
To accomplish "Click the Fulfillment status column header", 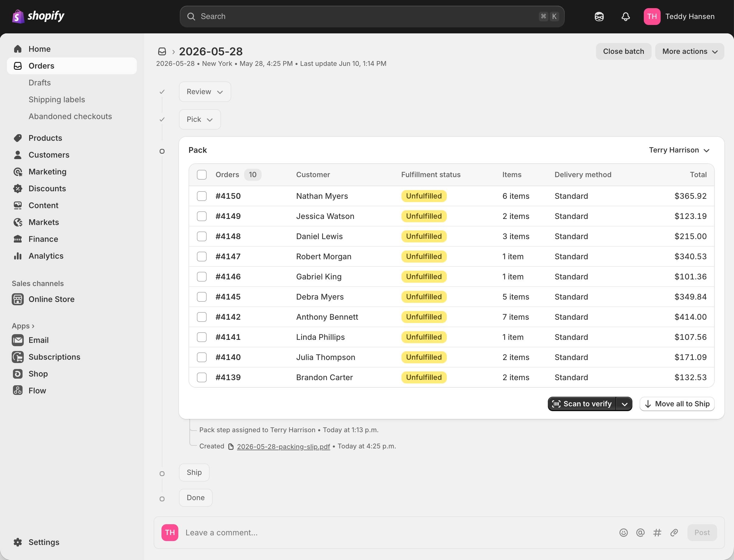I will pyautogui.click(x=431, y=175).
